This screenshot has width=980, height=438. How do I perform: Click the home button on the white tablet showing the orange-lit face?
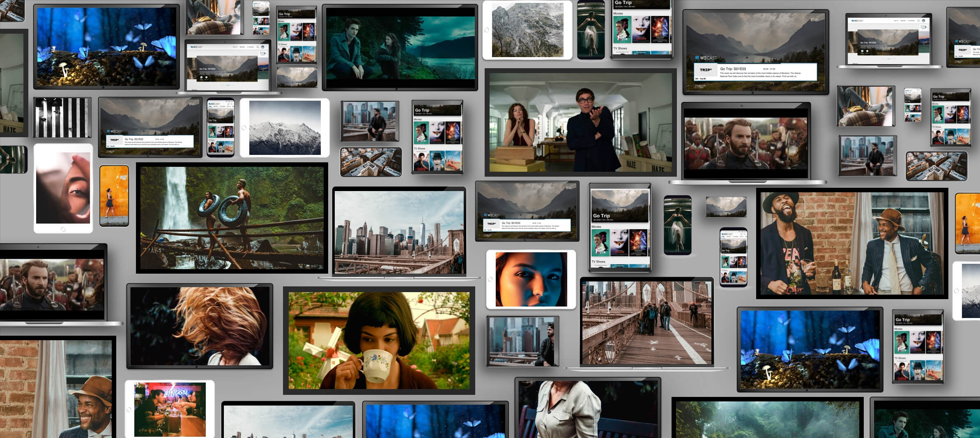click(x=490, y=279)
